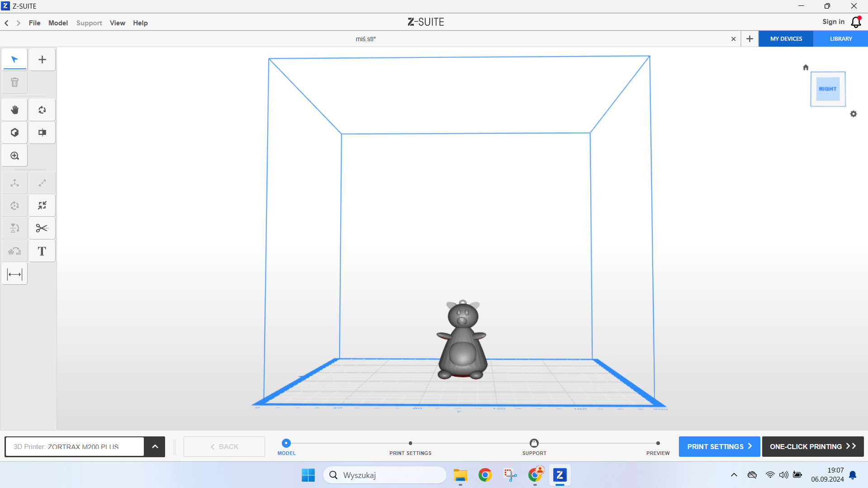
Task: Click the Wyszukaj taskbar search box
Action: 384,475
